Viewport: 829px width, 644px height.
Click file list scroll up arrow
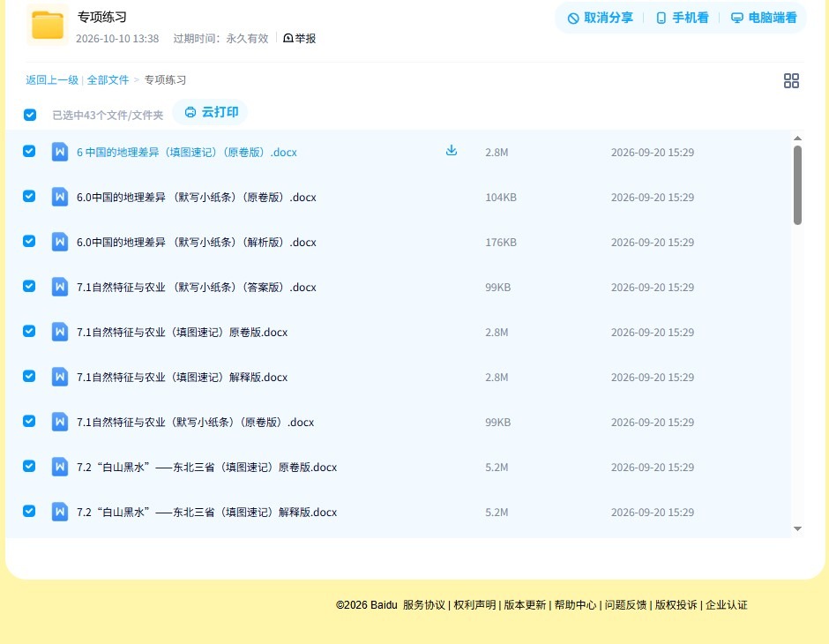pos(797,138)
